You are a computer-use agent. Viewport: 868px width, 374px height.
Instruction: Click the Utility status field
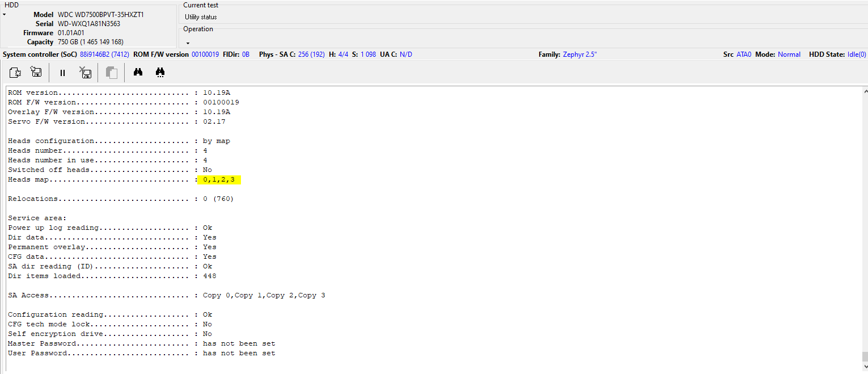[x=524, y=17]
